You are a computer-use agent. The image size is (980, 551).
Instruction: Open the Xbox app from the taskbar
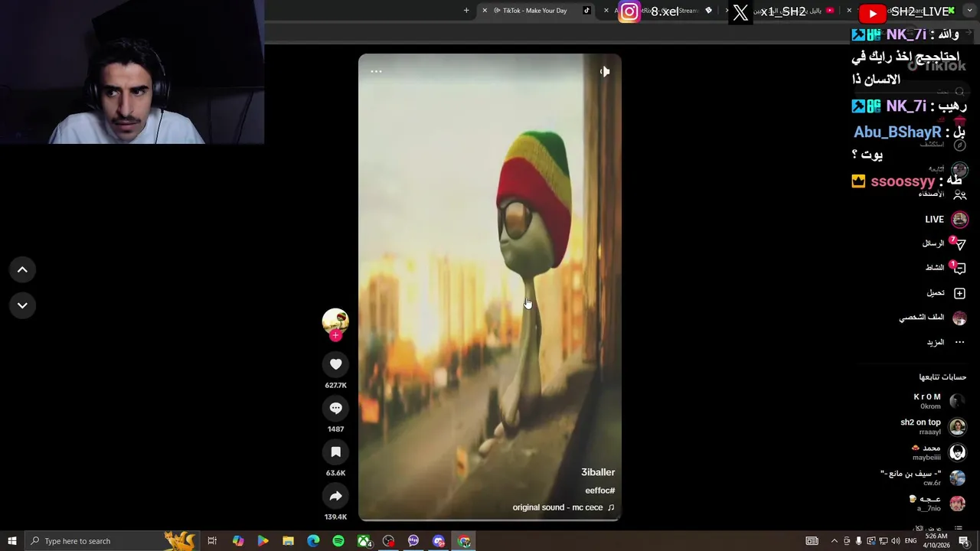[364, 541]
